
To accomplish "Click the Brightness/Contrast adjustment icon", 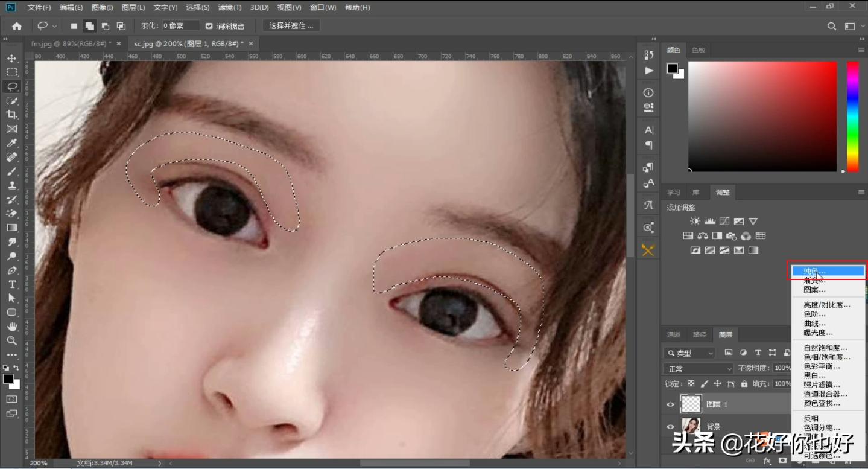I will click(x=695, y=222).
